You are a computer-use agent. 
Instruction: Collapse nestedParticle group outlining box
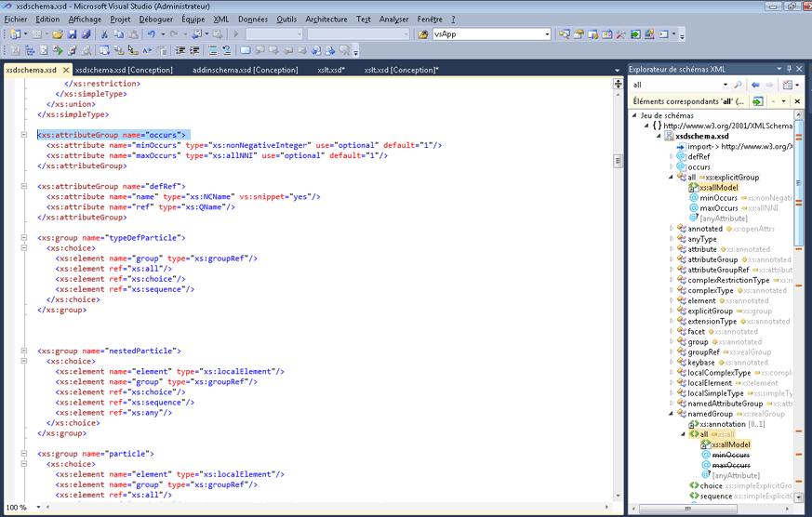pyautogui.click(x=24, y=351)
